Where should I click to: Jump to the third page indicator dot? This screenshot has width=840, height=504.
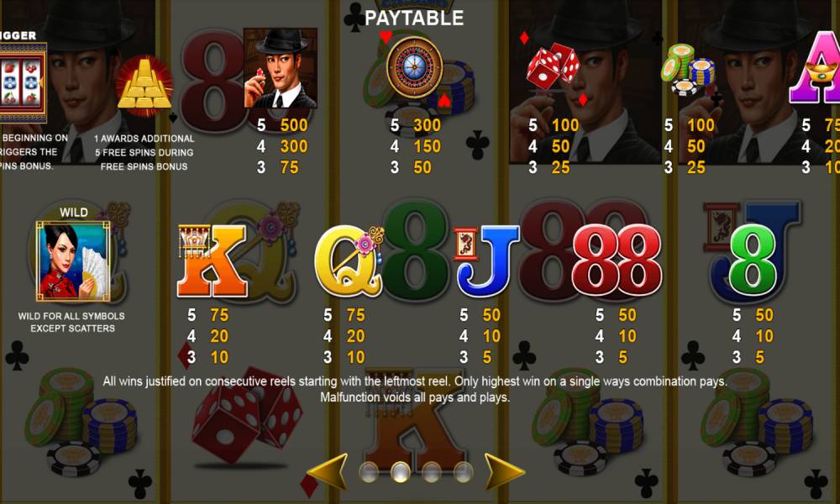coord(432,472)
